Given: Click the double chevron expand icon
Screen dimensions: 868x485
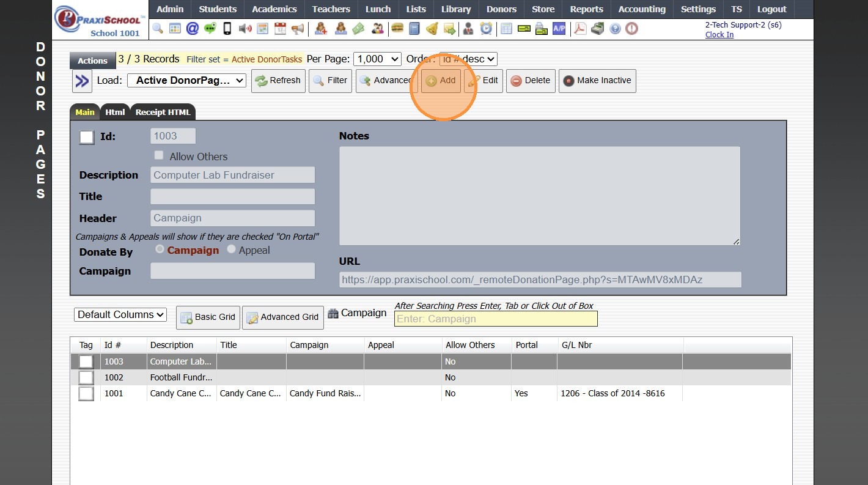Looking at the screenshot, I should click(82, 81).
